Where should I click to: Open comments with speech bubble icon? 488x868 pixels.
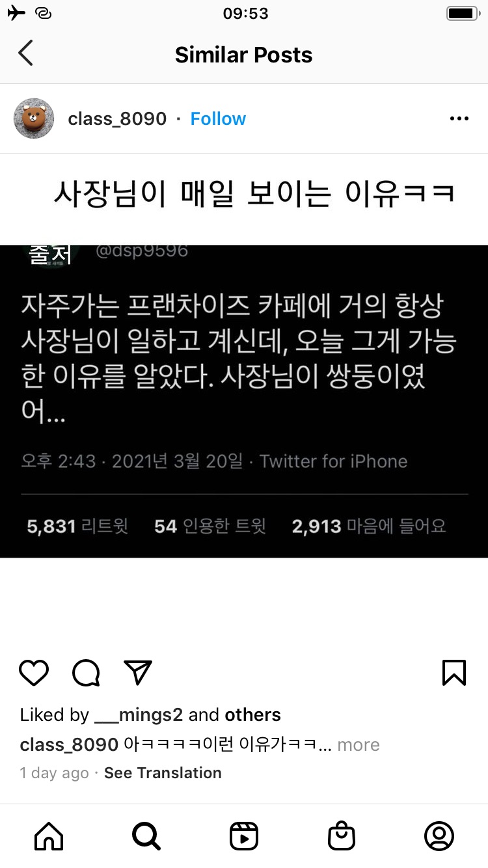click(x=86, y=673)
